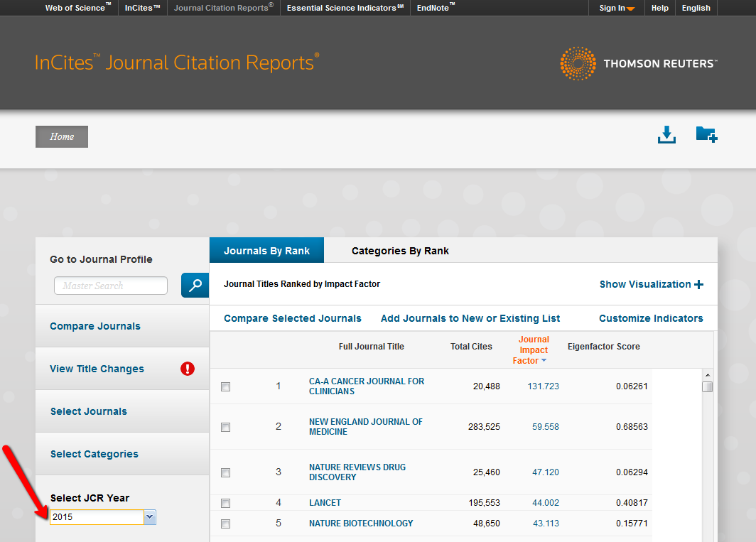Click the download icon in header
This screenshot has height=542, width=756.
tap(666, 134)
